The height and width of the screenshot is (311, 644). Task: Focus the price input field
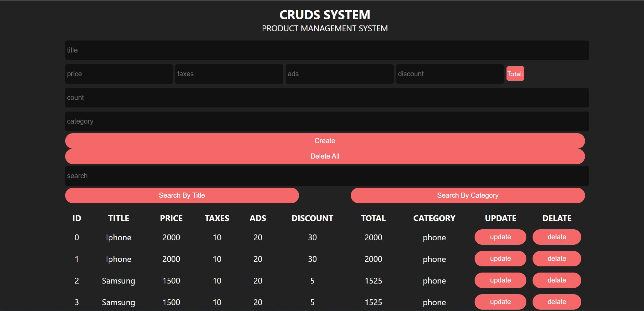119,74
